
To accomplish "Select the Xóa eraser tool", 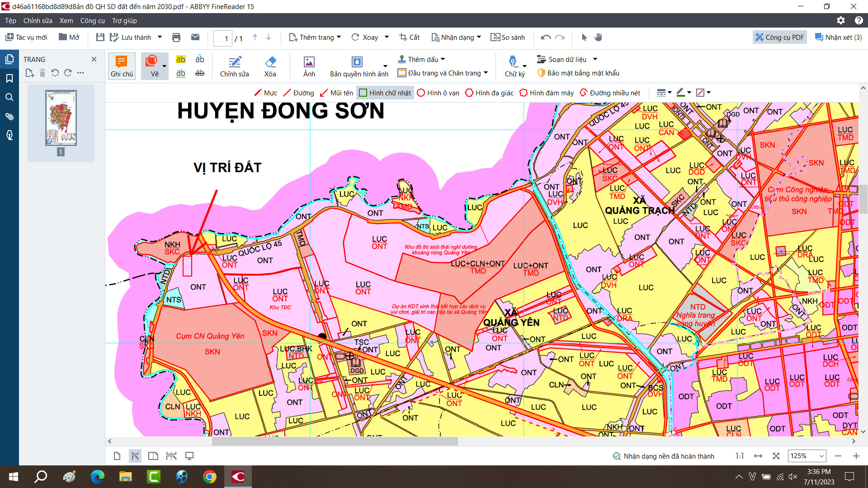I will coord(270,66).
